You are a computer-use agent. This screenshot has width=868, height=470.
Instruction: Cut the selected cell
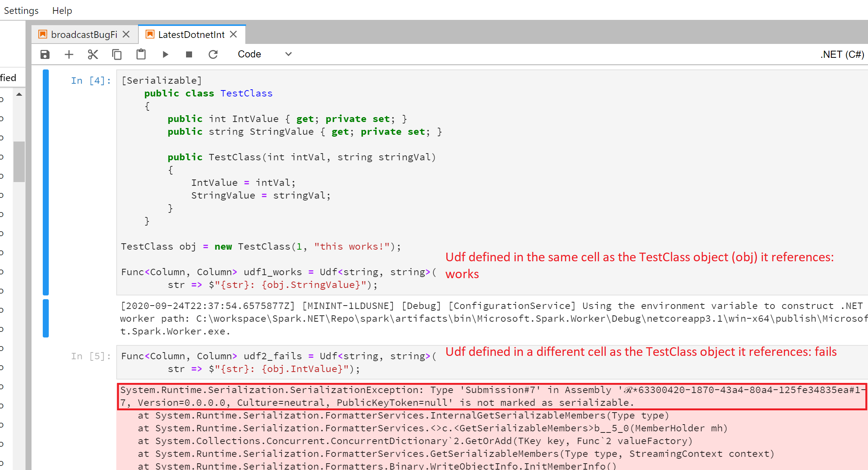(93, 54)
